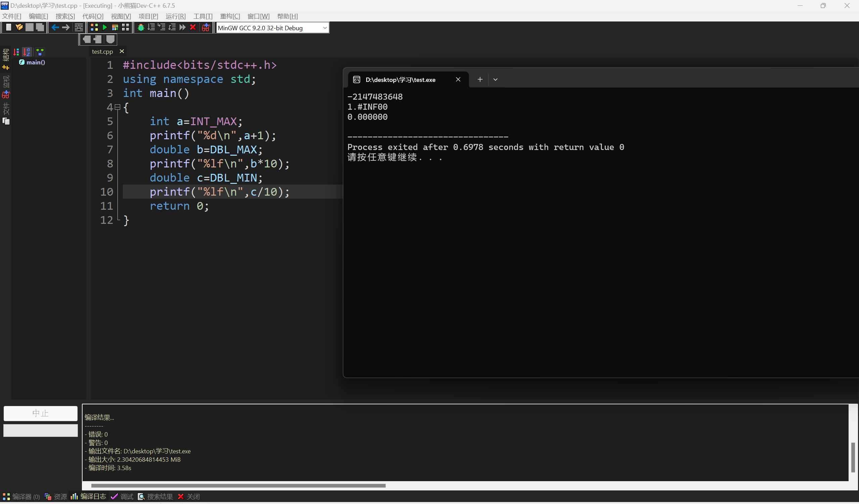Click second gray bookmark icon in second toolbar row
The width and height of the screenshot is (859, 504).
click(98, 40)
